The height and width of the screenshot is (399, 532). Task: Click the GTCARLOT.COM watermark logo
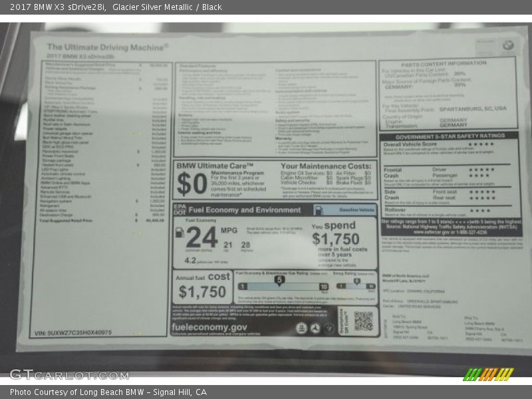(x=59, y=374)
